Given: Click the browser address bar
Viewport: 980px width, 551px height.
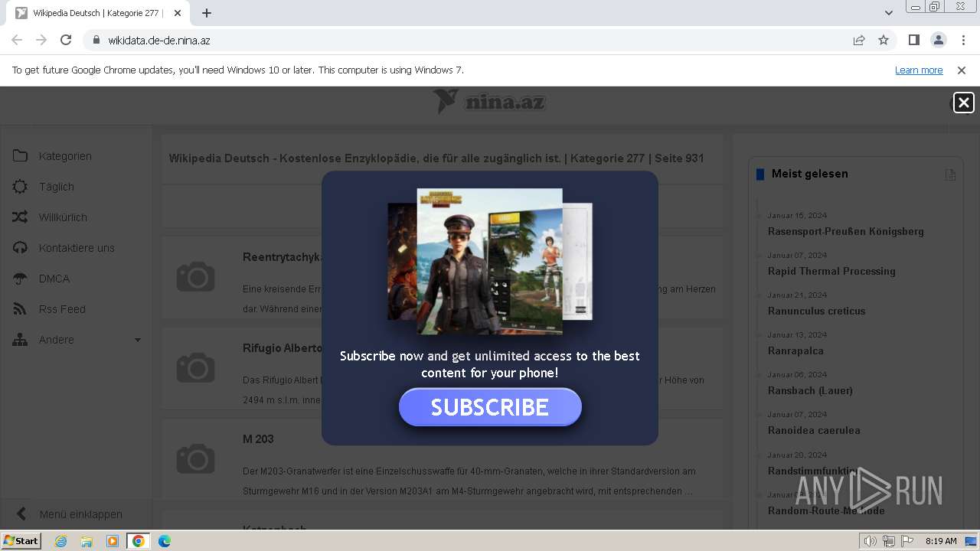Looking at the screenshot, I should click(x=475, y=40).
